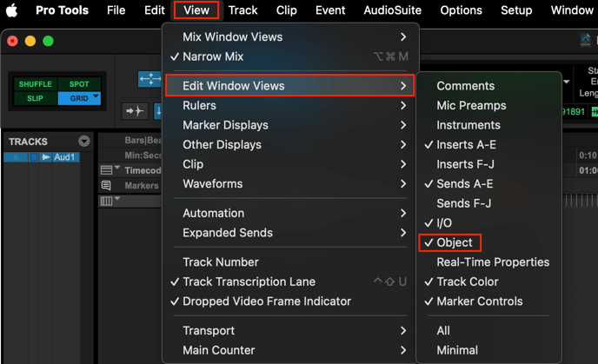
Task: Toggle Narrow Mix in View menu
Action: click(213, 56)
